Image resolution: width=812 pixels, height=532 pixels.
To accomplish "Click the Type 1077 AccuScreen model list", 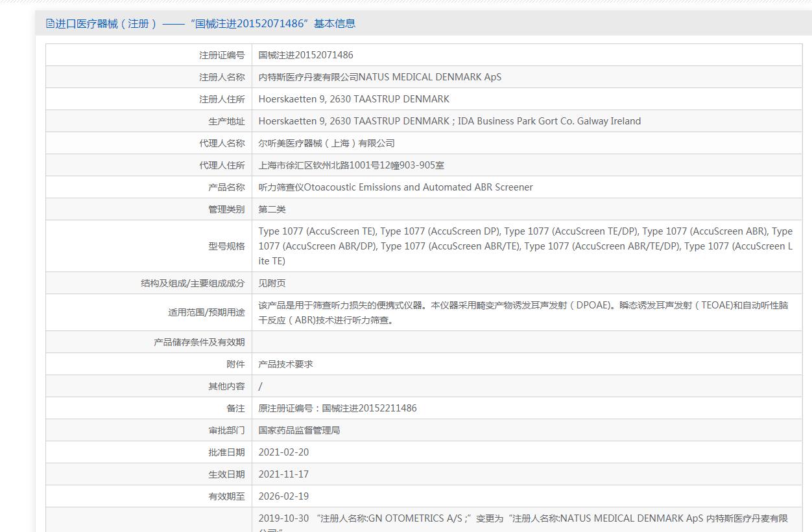I will click(x=525, y=246).
